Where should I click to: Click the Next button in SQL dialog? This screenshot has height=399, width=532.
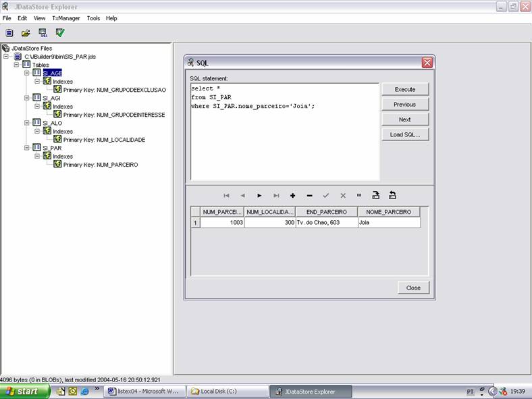pyautogui.click(x=405, y=119)
